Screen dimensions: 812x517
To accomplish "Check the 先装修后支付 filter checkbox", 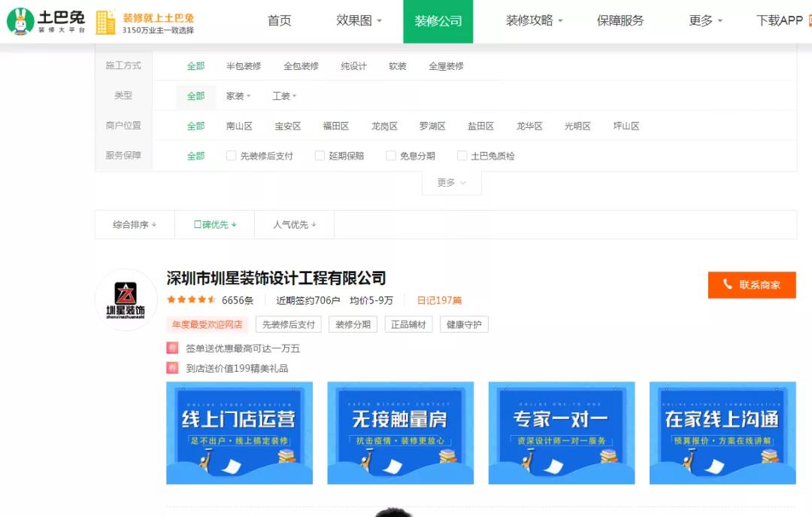I will click(x=231, y=156).
